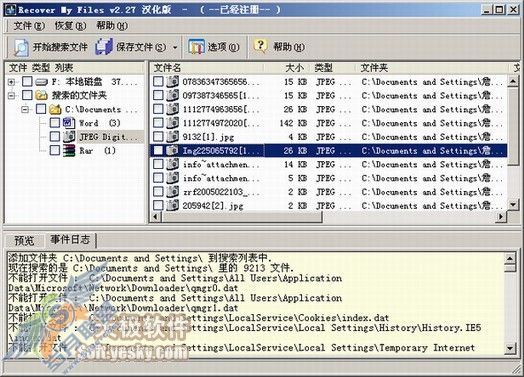This screenshot has width=524, height=377.
Task: Expand the F: 本地磁盘 tree node
Action: [x=12, y=82]
